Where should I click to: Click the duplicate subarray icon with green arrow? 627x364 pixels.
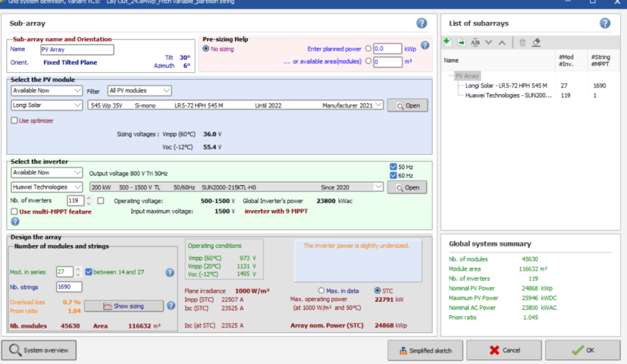click(x=461, y=42)
